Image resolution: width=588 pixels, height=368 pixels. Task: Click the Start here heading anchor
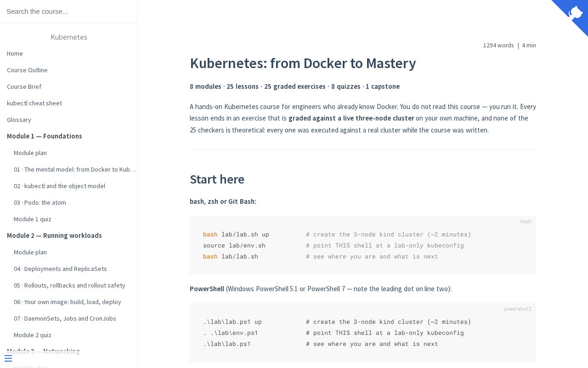pos(217,179)
